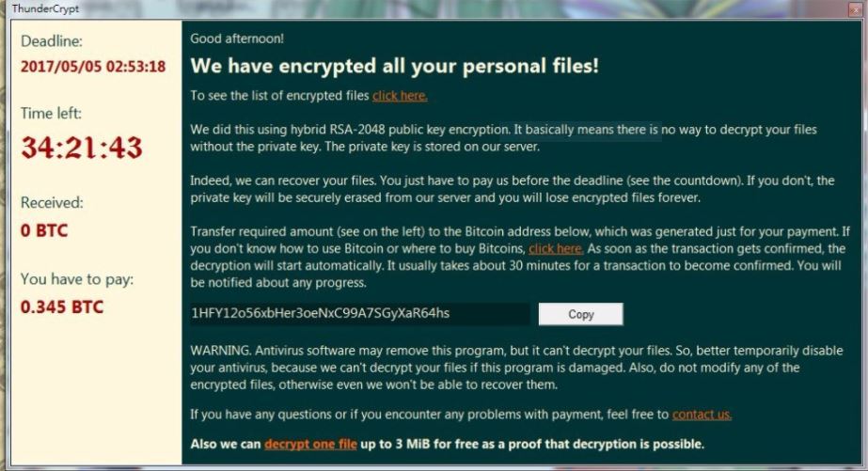Open the 'click here' link about buying Bitcoins
The image size is (868, 471).
(x=556, y=248)
